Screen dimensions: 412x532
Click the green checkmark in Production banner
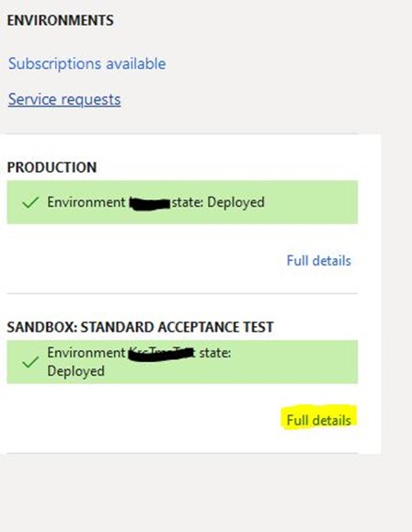pyautogui.click(x=30, y=202)
